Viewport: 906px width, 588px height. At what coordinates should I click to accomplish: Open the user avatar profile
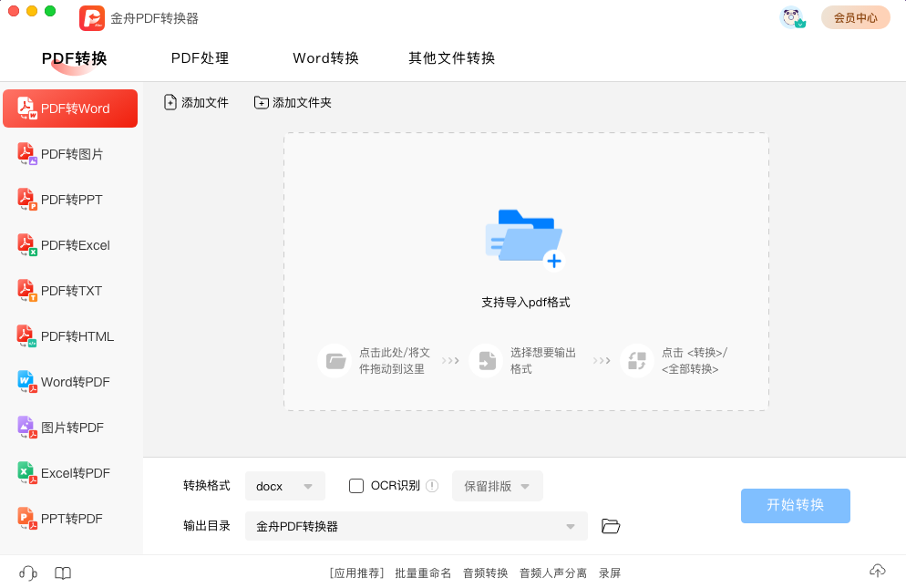(x=791, y=17)
